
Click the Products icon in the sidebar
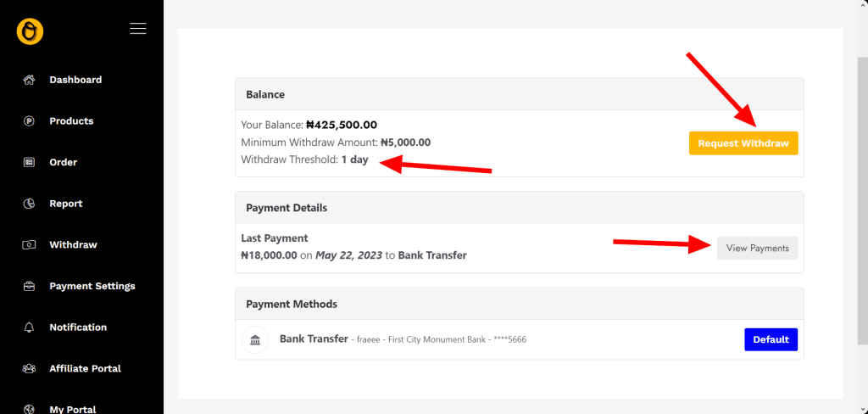(x=30, y=121)
